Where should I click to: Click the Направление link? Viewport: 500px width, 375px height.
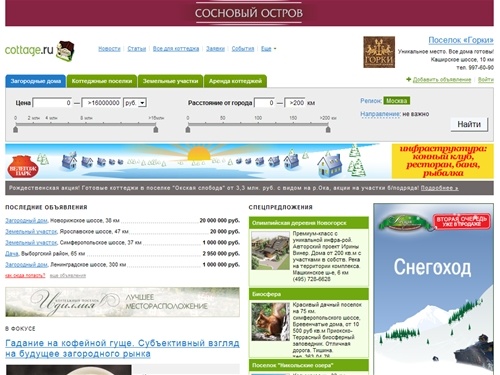pos(380,114)
